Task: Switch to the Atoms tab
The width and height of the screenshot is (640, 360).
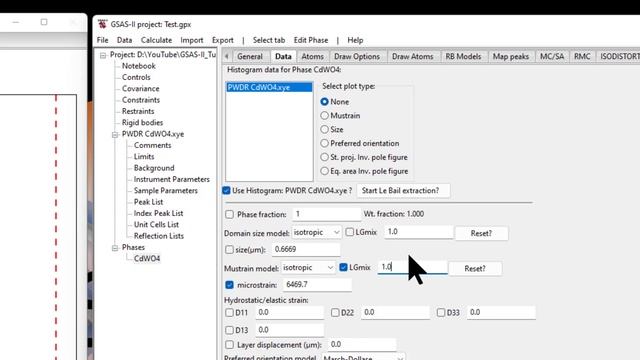Action: (x=312, y=56)
